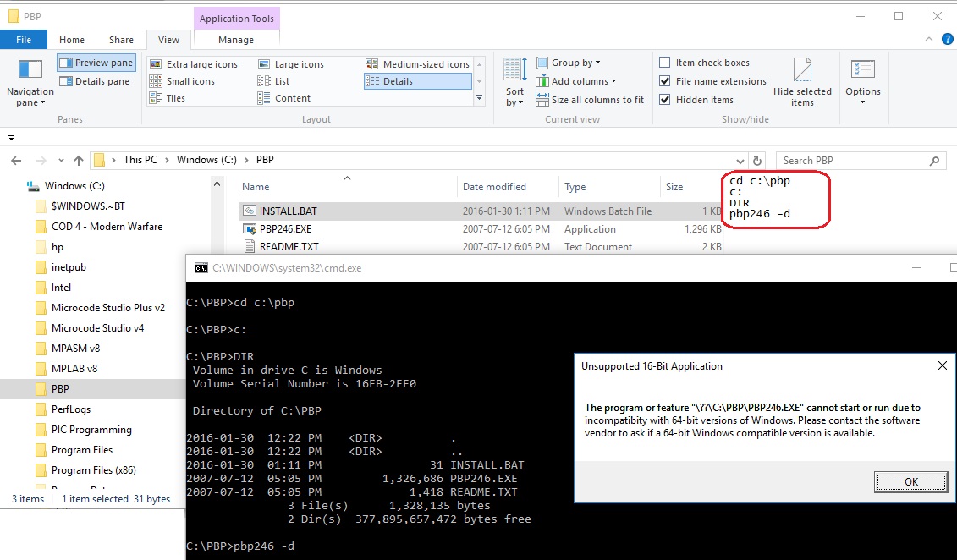Uncheck File name extensions
The image size is (957, 560).
(x=665, y=81)
